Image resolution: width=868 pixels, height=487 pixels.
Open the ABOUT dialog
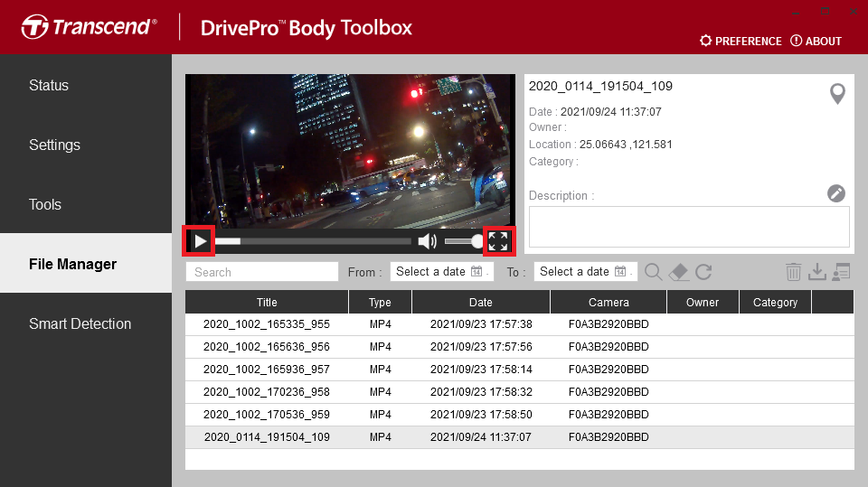click(816, 41)
